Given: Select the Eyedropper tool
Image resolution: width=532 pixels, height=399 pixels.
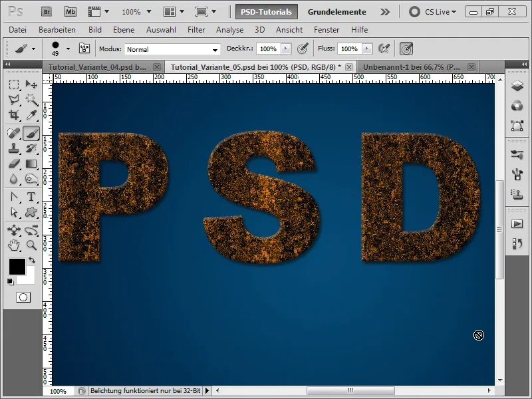Looking at the screenshot, I should pyautogui.click(x=31, y=114).
